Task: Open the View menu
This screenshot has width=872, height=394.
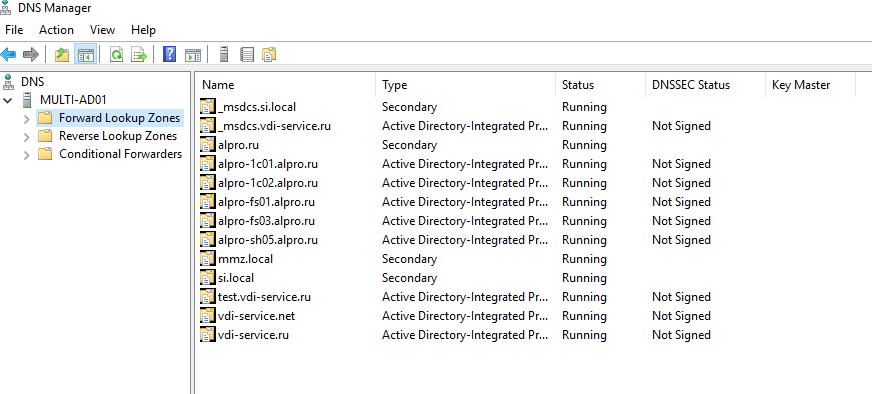Action: coord(102,30)
